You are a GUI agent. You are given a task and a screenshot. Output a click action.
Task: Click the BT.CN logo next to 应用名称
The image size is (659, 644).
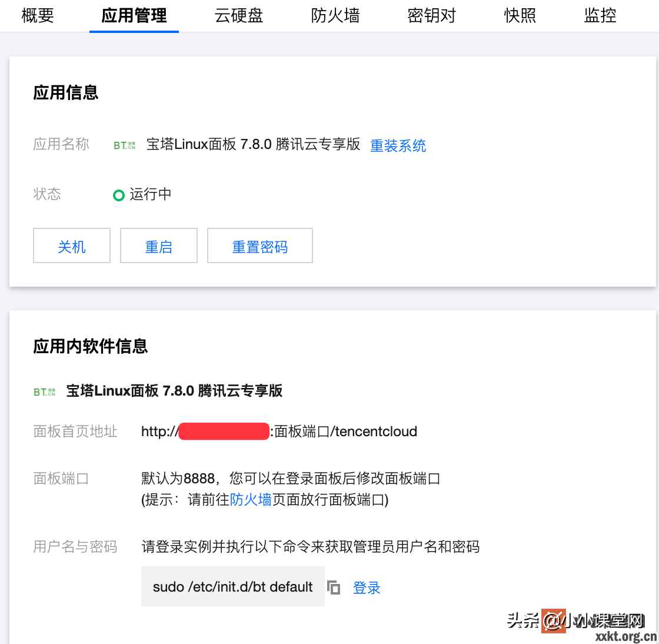pyautogui.click(x=124, y=145)
